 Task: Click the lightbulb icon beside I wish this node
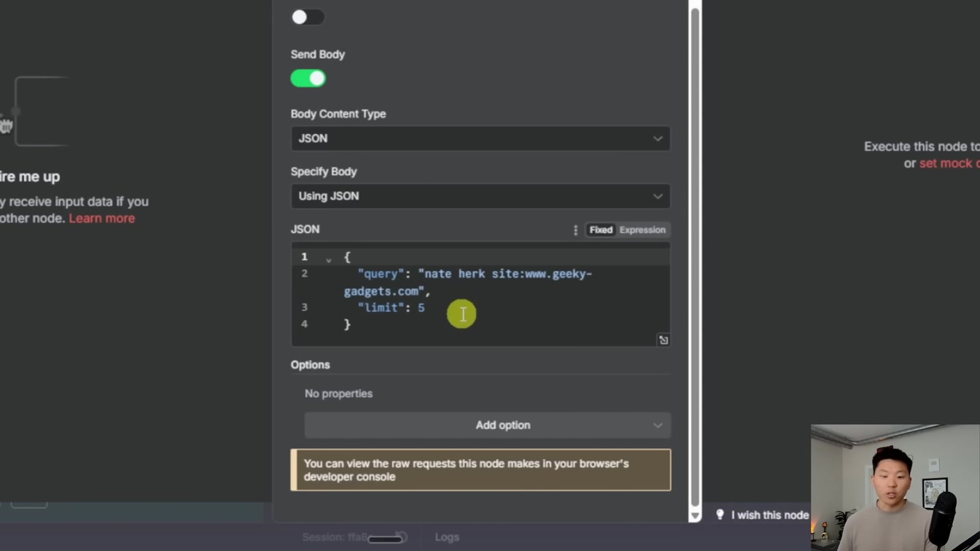click(x=720, y=515)
